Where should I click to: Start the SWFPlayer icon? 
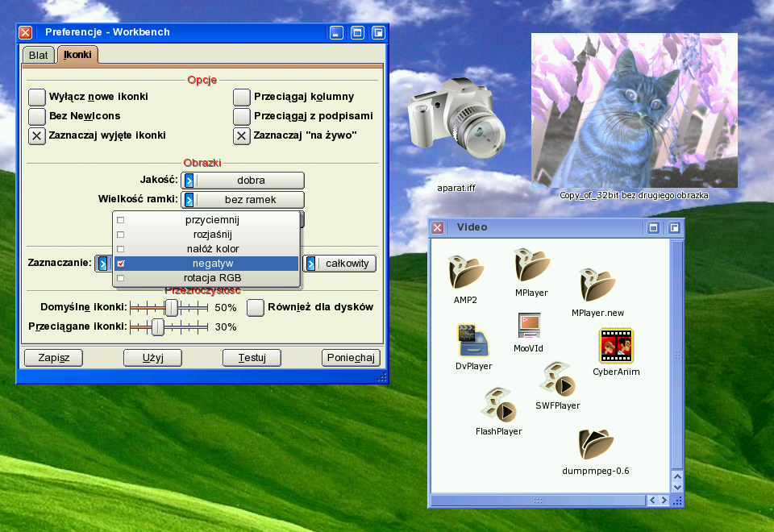pyautogui.click(x=557, y=380)
